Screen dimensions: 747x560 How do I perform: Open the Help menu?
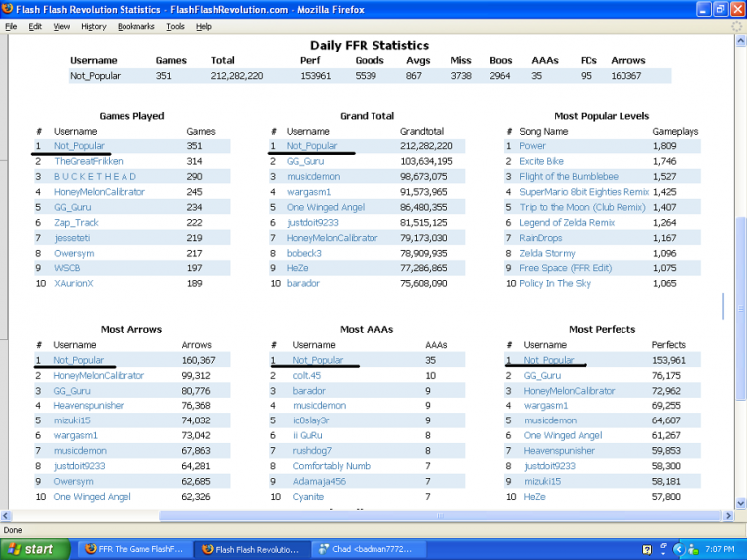(204, 26)
